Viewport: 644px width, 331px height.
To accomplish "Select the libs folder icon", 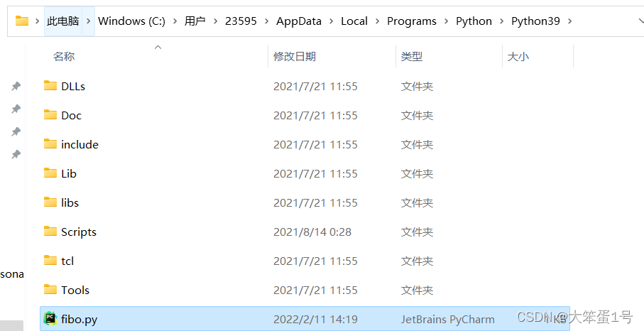I will point(50,202).
